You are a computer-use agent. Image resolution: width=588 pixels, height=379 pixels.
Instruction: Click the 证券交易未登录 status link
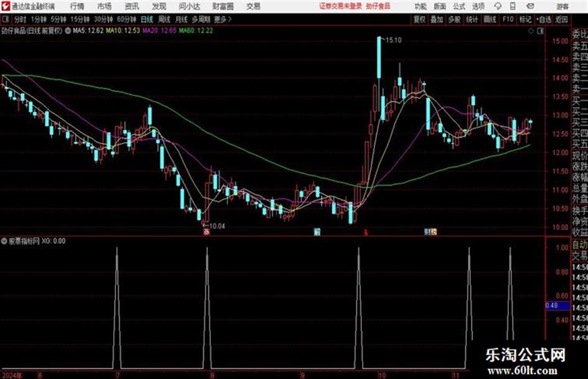pos(341,6)
